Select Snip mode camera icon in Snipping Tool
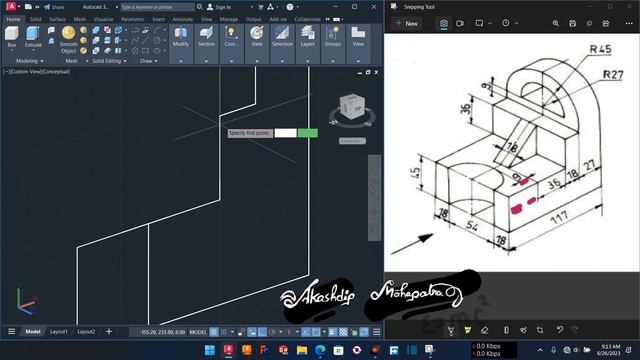The image size is (640, 360). [444, 23]
